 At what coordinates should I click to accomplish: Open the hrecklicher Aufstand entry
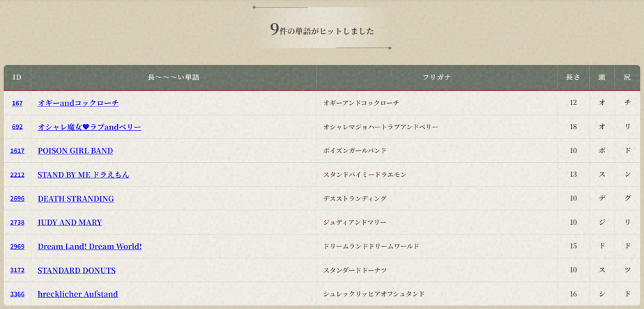[x=77, y=294]
